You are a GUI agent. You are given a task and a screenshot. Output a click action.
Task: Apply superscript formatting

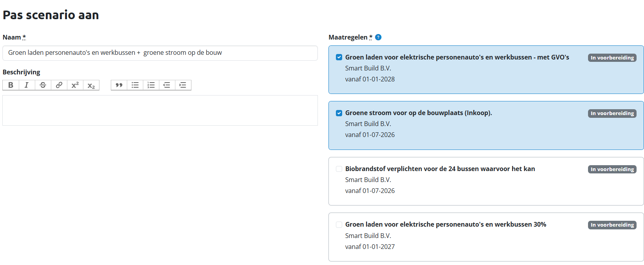pos(75,85)
